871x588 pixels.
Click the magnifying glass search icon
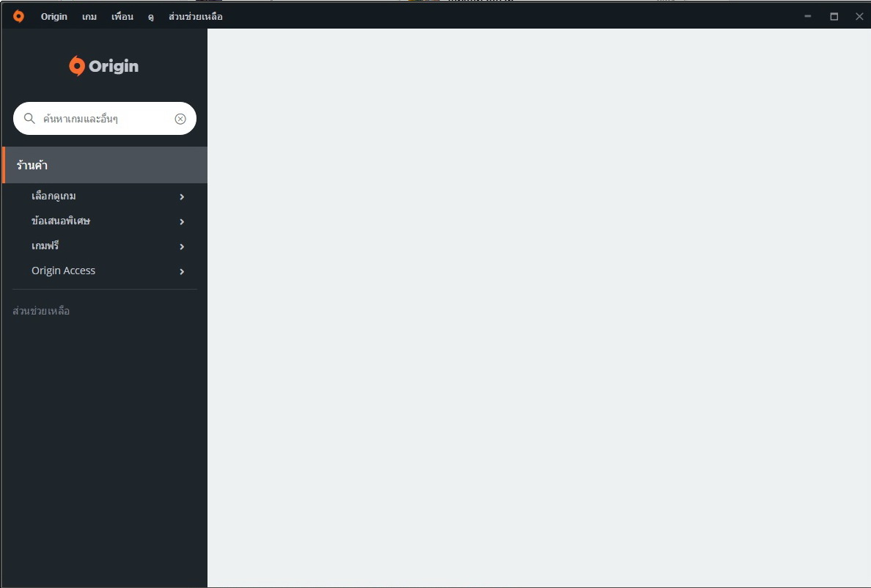click(29, 118)
